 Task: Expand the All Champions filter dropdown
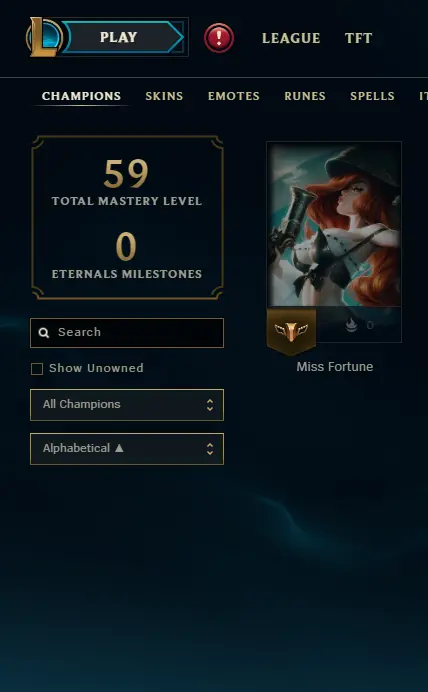(x=127, y=405)
